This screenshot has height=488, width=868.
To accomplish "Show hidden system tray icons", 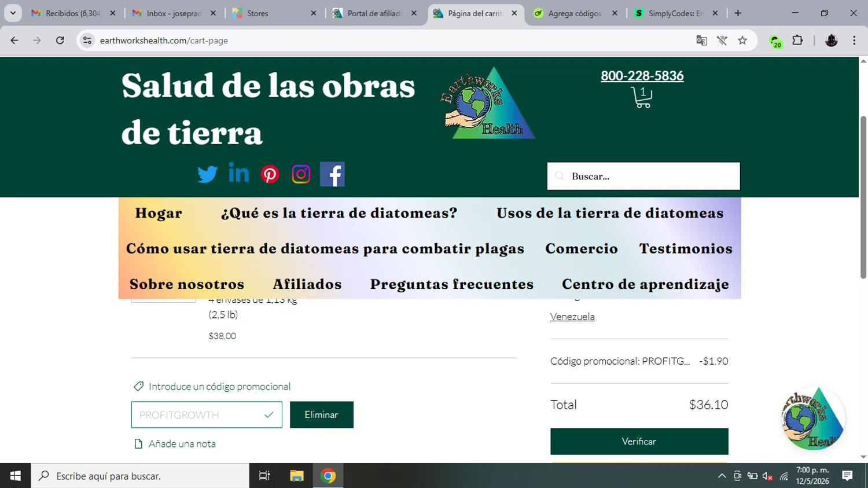I will 722,476.
